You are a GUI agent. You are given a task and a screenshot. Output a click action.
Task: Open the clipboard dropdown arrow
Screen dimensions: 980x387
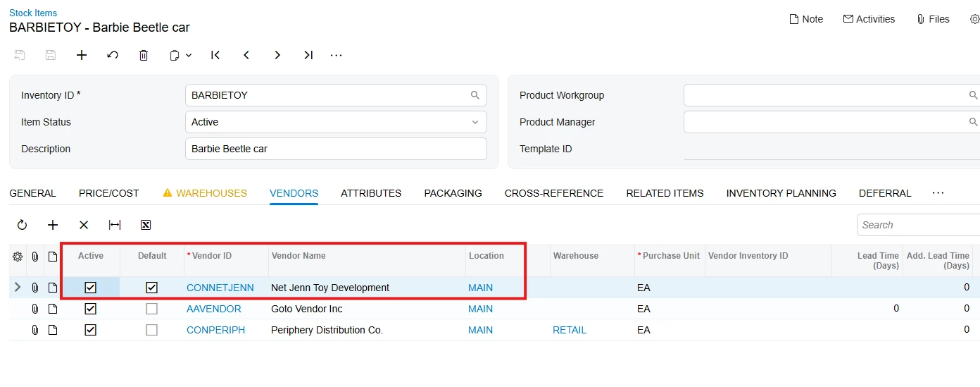189,55
